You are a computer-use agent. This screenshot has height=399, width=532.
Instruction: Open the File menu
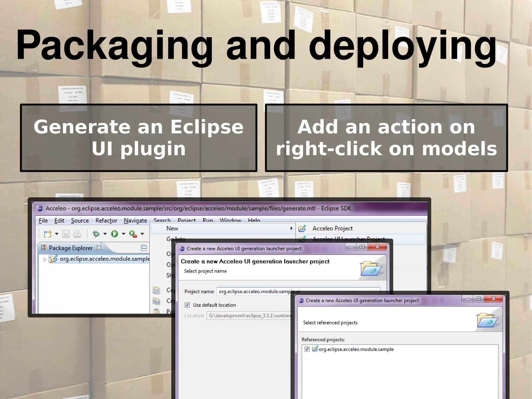click(x=43, y=221)
